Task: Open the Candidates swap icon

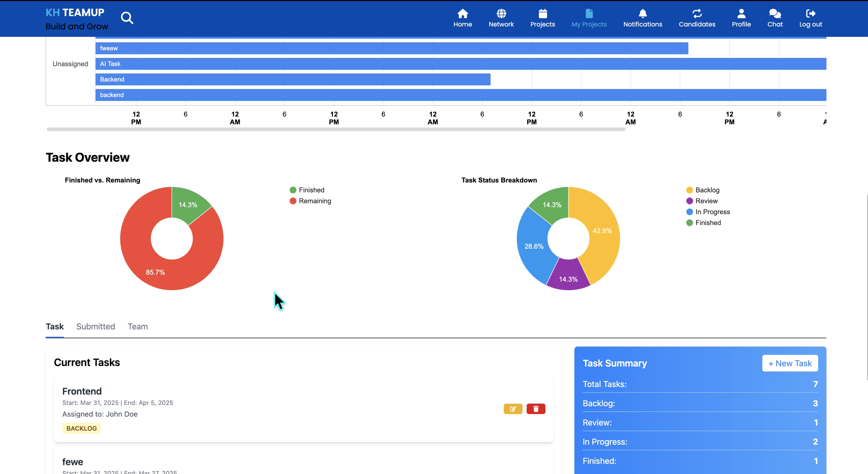Action: tap(697, 13)
